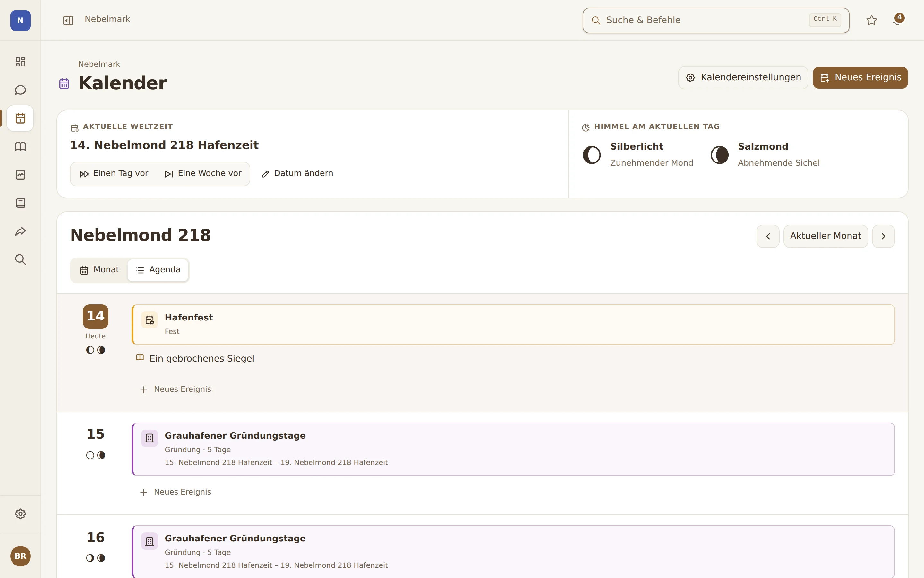Click the Hafenfest event icon
924x578 pixels.
tap(149, 320)
